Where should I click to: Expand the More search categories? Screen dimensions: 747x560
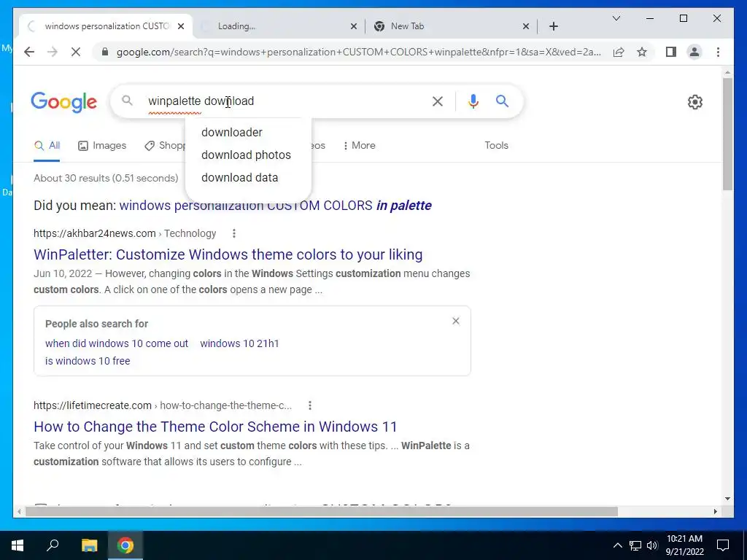coord(359,146)
